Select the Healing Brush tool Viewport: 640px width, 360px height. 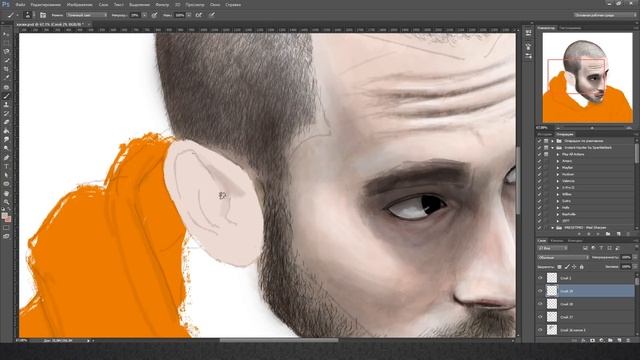(6, 87)
